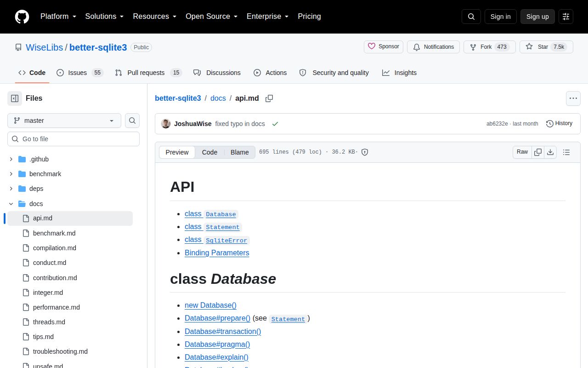The width and height of the screenshot is (588, 368).
Task: Open the Issues tab
Action: click(80, 73)
